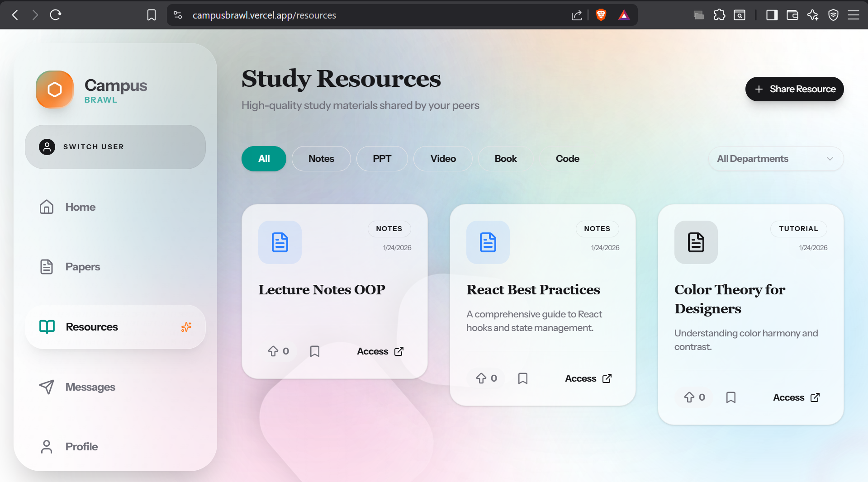The image size is (868, 482).
Task: Access the React Best Practices resource
Action: [588, 378]
